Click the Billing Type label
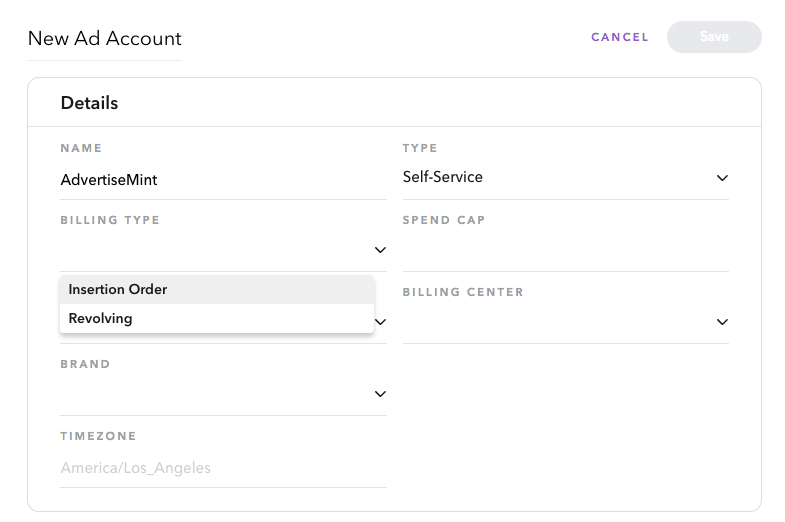This screenshot has width=785, height=522. click(110, 220)
